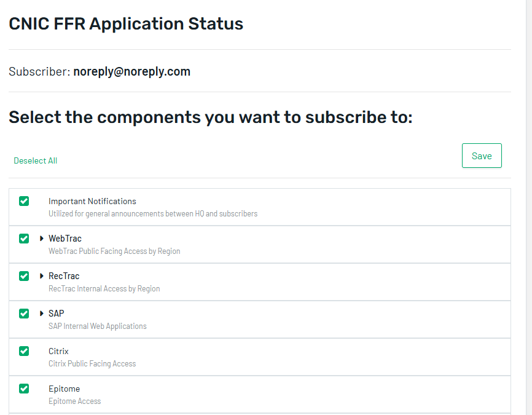Click the SAP component label
Screen dimensions: 532x415
point(57,314)
